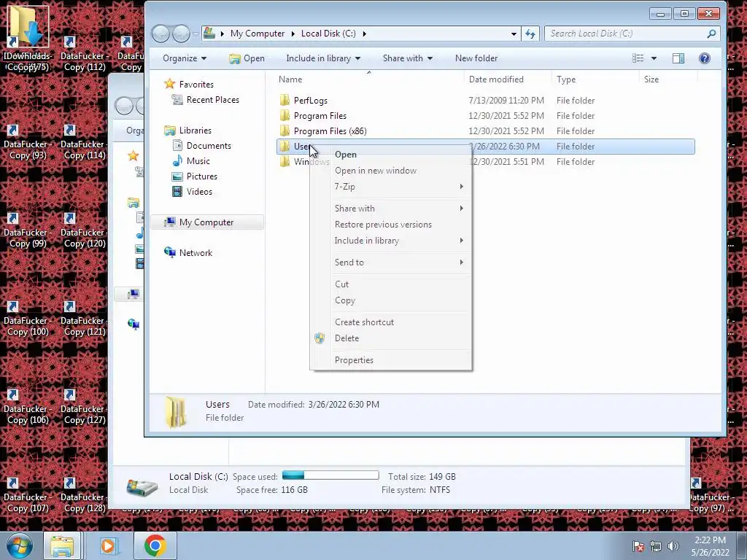Launch Windows Media Player from taskbar
This screenshot has width=747, height=560.
tap(109, 545)
